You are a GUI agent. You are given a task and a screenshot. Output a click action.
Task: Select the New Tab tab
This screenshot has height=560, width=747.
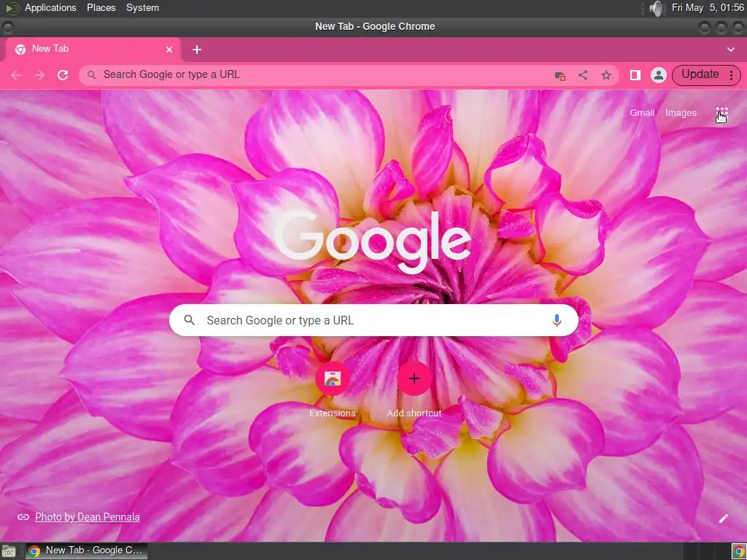pyautogui.click(x=93, y=49)
